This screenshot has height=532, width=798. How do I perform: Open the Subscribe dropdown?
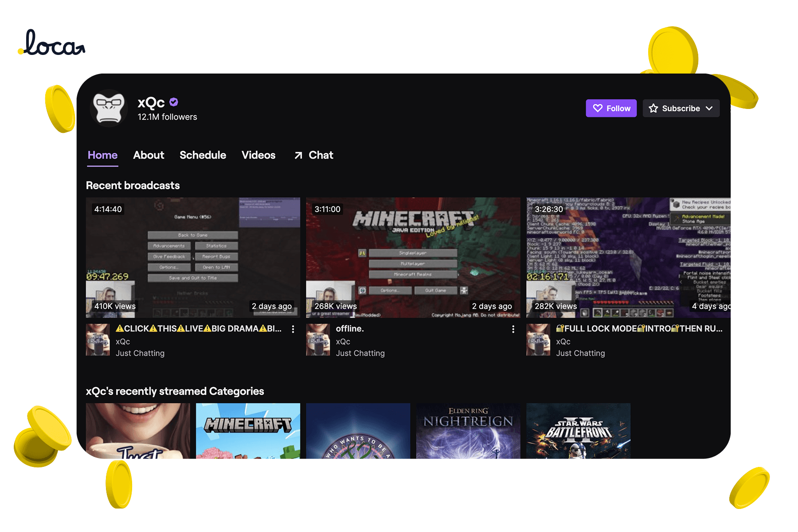pyautogui.click(x=681, y=108)
